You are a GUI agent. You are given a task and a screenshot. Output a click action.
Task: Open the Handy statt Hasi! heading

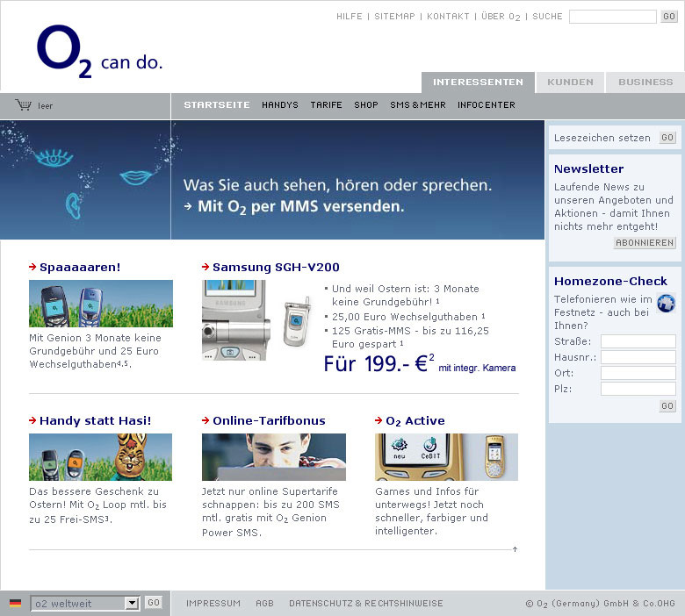pos(95,420)
